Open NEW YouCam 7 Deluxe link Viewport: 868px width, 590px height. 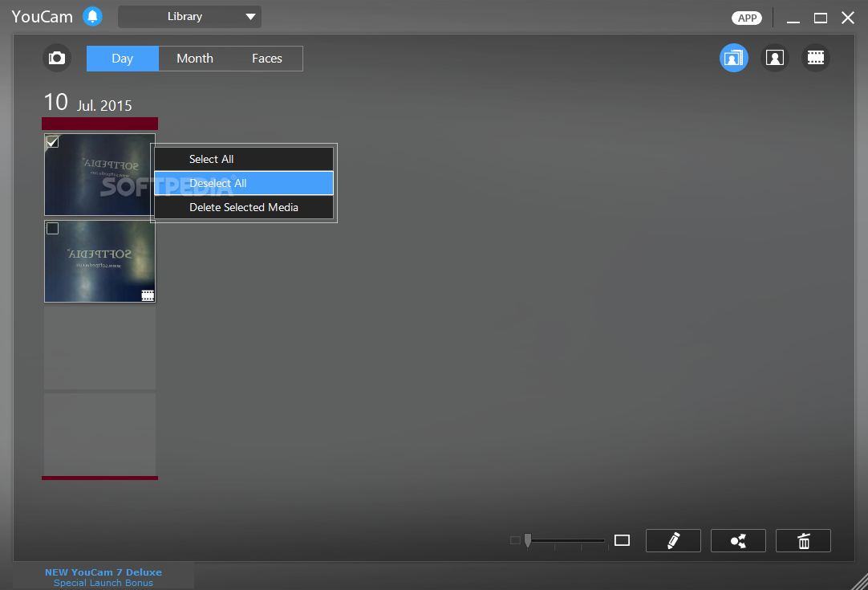point(103,572)
